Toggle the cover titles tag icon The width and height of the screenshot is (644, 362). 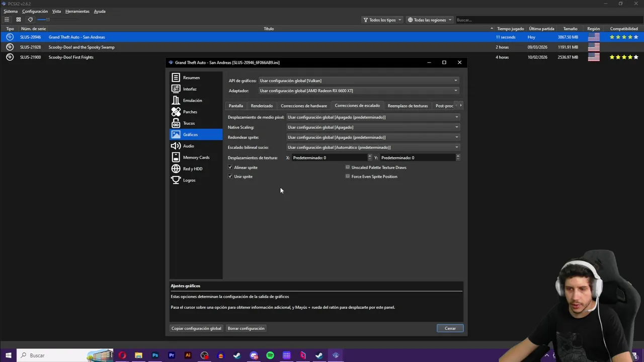30,20
